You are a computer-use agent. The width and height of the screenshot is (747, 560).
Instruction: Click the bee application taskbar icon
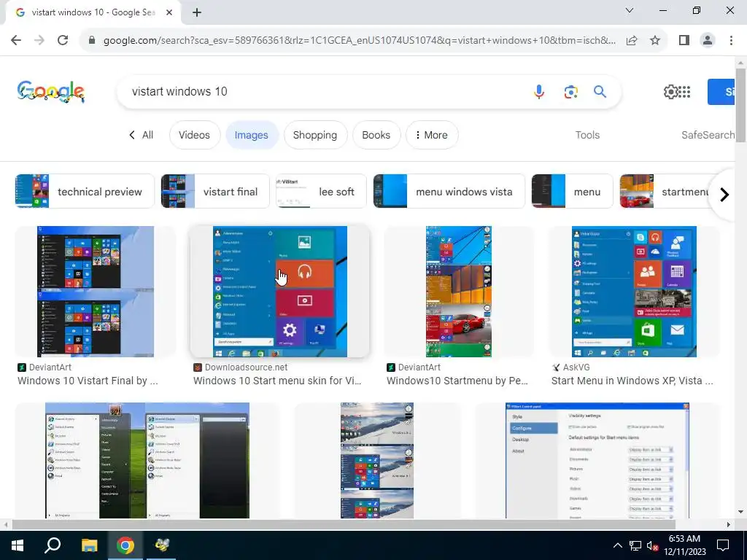coord(161,545)
